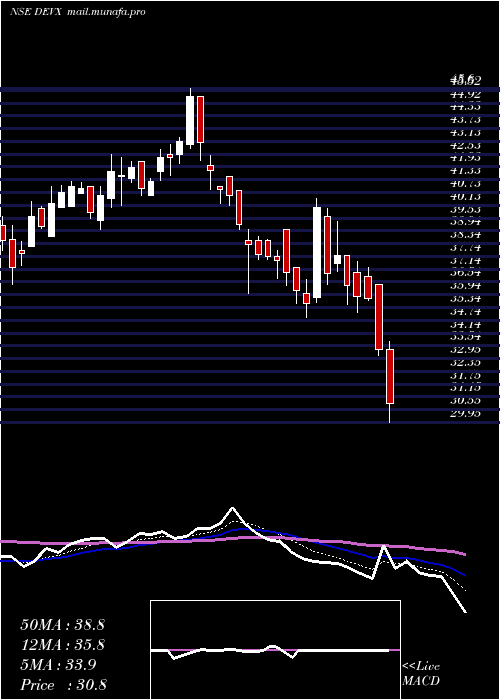The height and width of the screenshot is (700, 500).
Task: Click the 34.14 price axis label
Action: (465, 324)
